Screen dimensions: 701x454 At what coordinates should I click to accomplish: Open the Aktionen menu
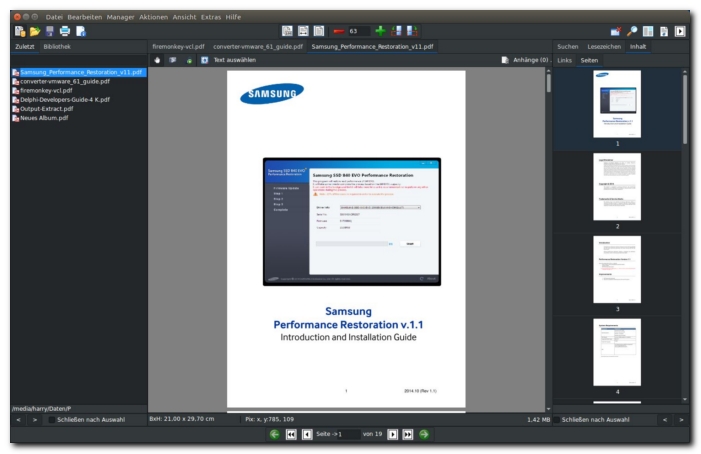pyautogui.click(x=153, y=17)
